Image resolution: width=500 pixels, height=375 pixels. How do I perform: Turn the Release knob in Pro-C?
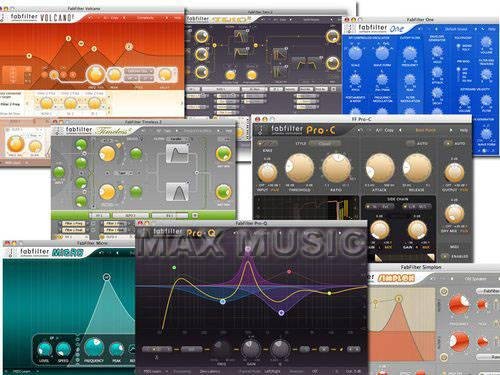point(417,168)
